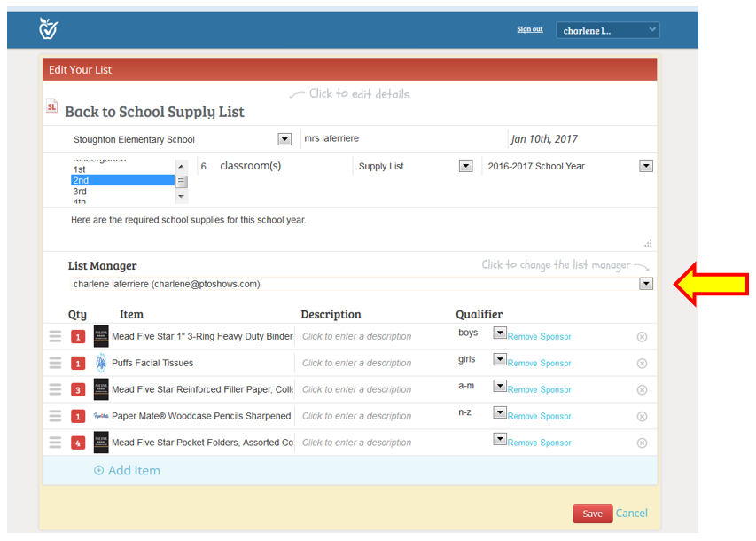Grab the drag handle for Binder row
756x541 pixels.
click(x=56, y=336)
